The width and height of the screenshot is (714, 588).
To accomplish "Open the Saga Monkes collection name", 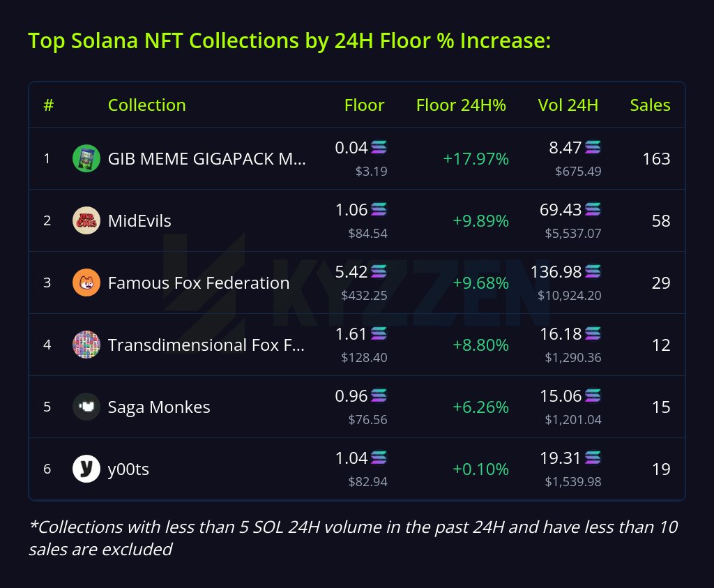I will (159, 407).
